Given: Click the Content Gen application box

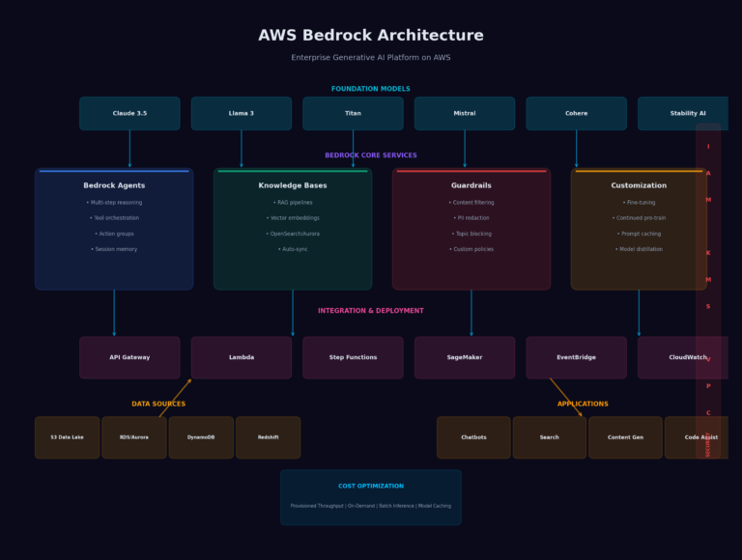Looking at the screenshot, I should click(625, 437).
